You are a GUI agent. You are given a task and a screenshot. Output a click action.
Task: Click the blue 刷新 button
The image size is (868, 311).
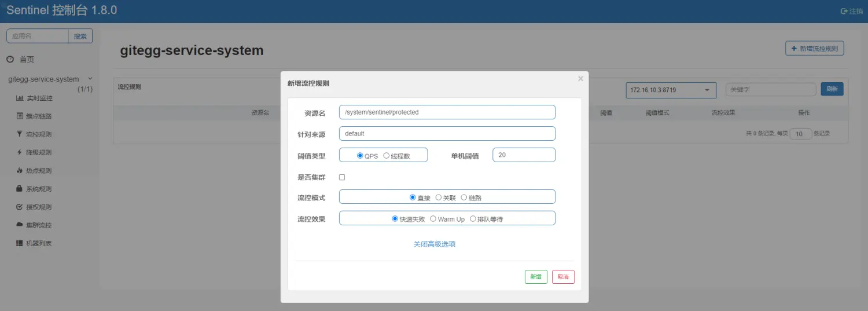click(x=832, y=89)
